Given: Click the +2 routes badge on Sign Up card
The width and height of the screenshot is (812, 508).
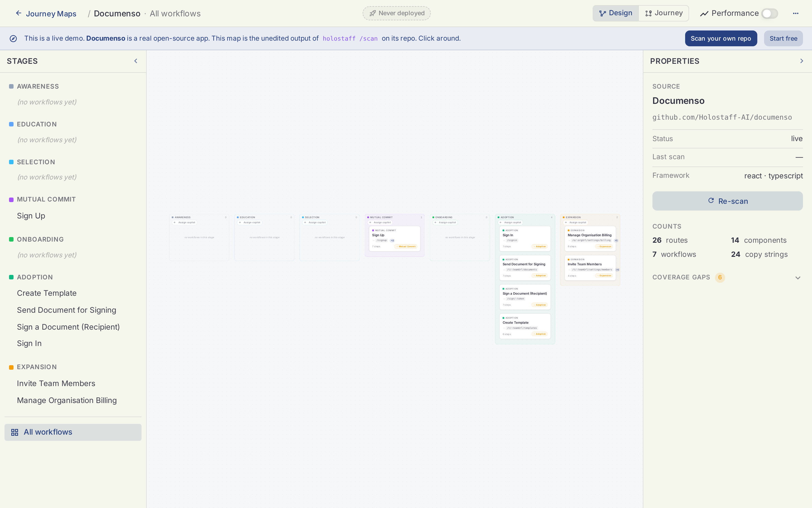Looking at the screenshot, I should pos(392,240).
